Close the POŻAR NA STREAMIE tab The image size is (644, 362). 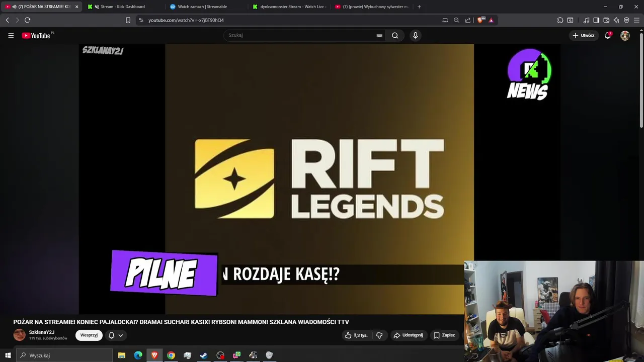tap(76, 7)
